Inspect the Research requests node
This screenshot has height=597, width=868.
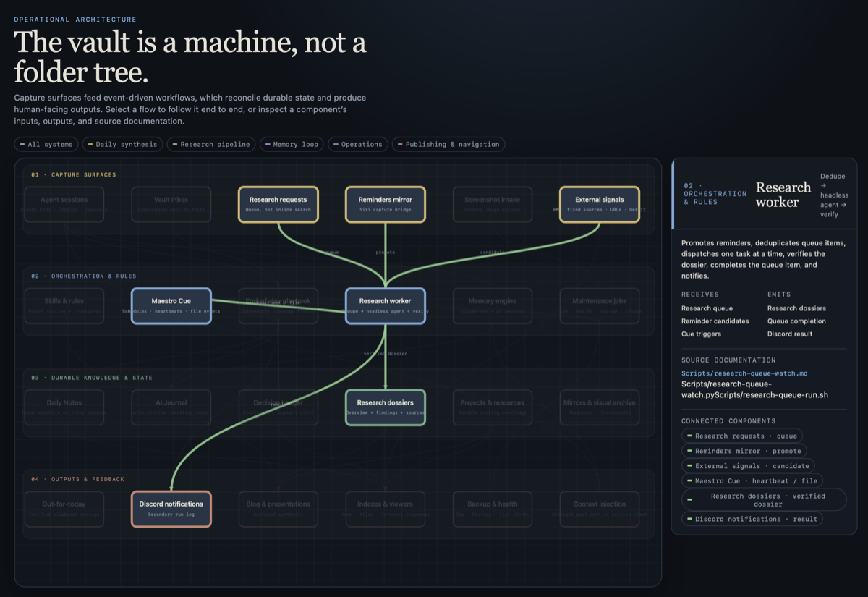click(x=278, y=204)
